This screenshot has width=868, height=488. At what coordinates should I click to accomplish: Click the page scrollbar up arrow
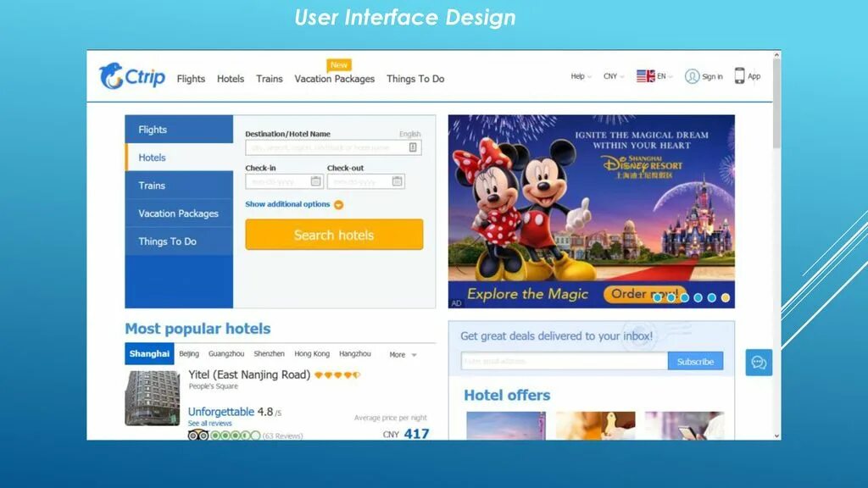[776, 55]
